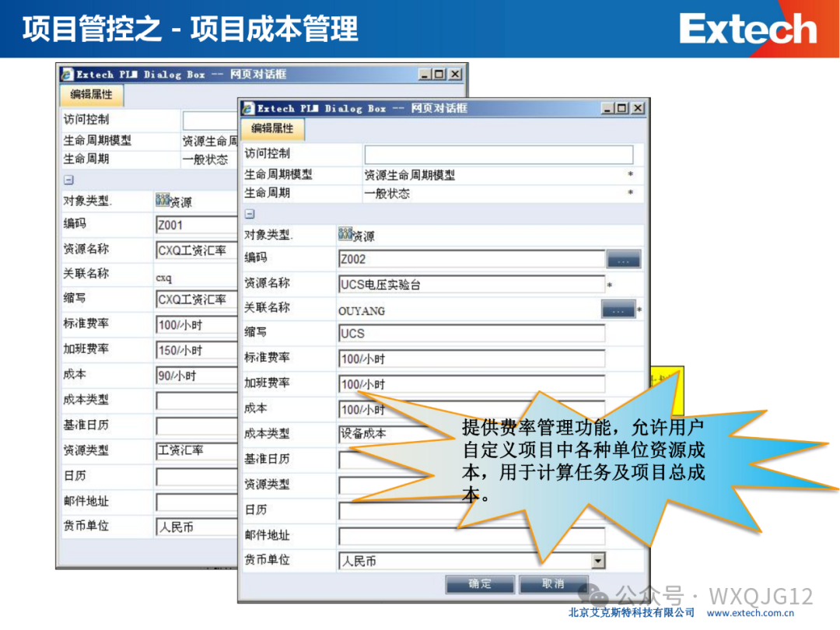The height and width of the screenshot is (630, 840).
Task: Click the 资源名称 field with UCS电压实验台
Action: 471,285
